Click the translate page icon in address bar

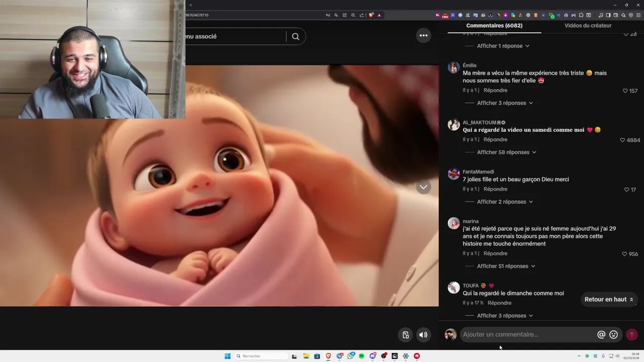336,15
